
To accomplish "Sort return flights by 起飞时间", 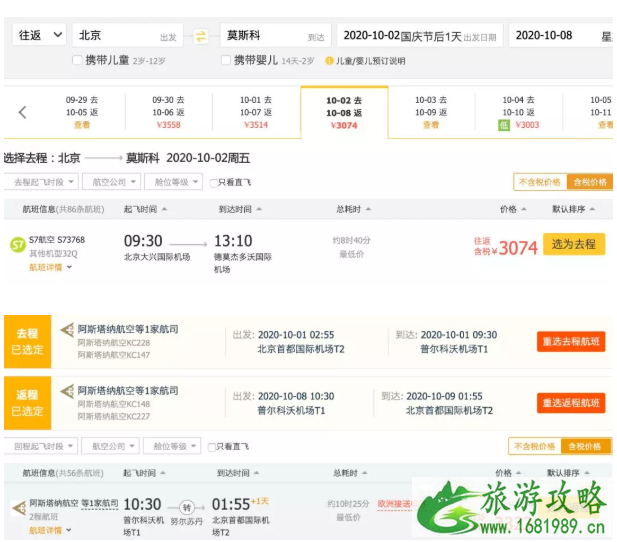I will tap(144, 473).
